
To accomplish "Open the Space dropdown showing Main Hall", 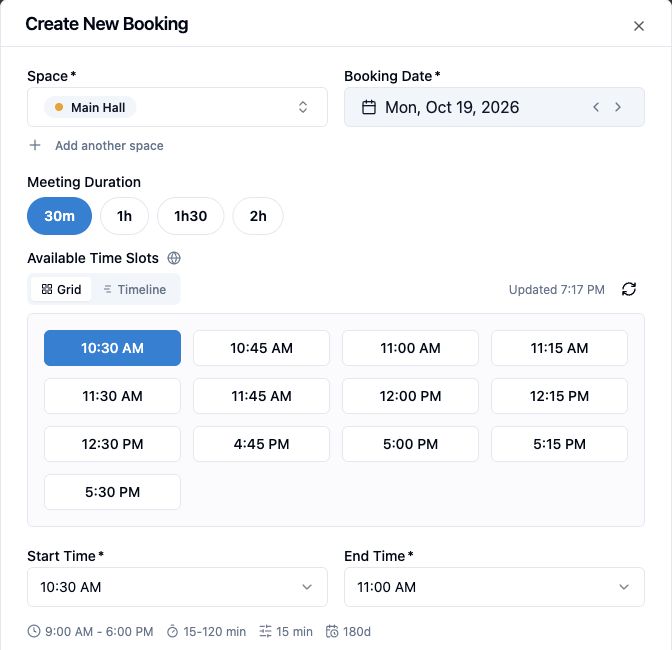I will coord(177,107).
